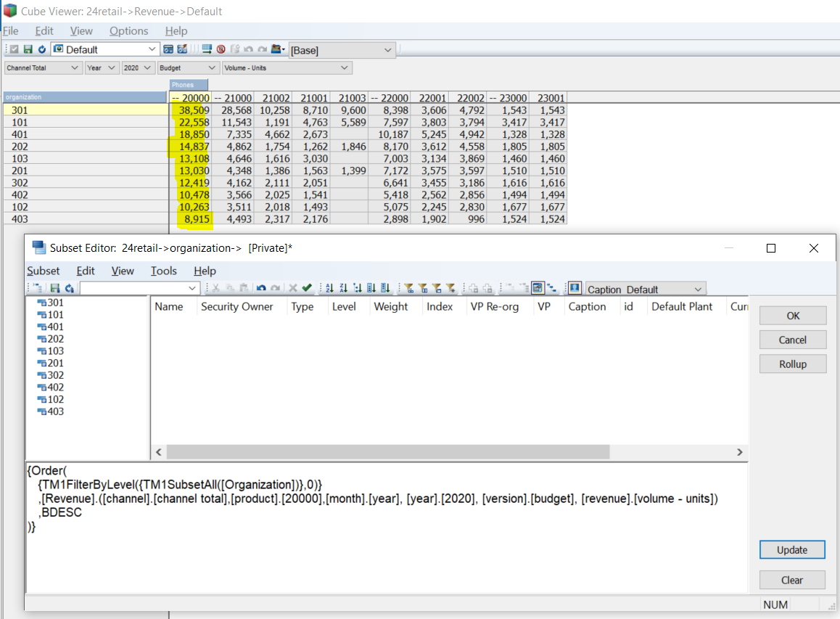Open the empty subset name dropdown
840x619 pixels.
[192, 288]
